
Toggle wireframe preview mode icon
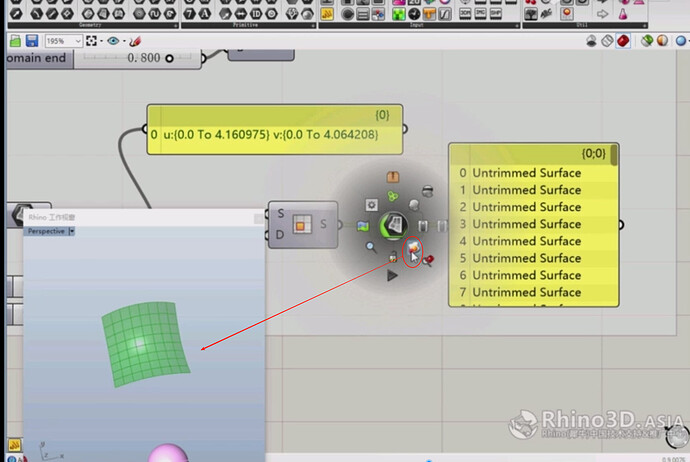(607, 41)
